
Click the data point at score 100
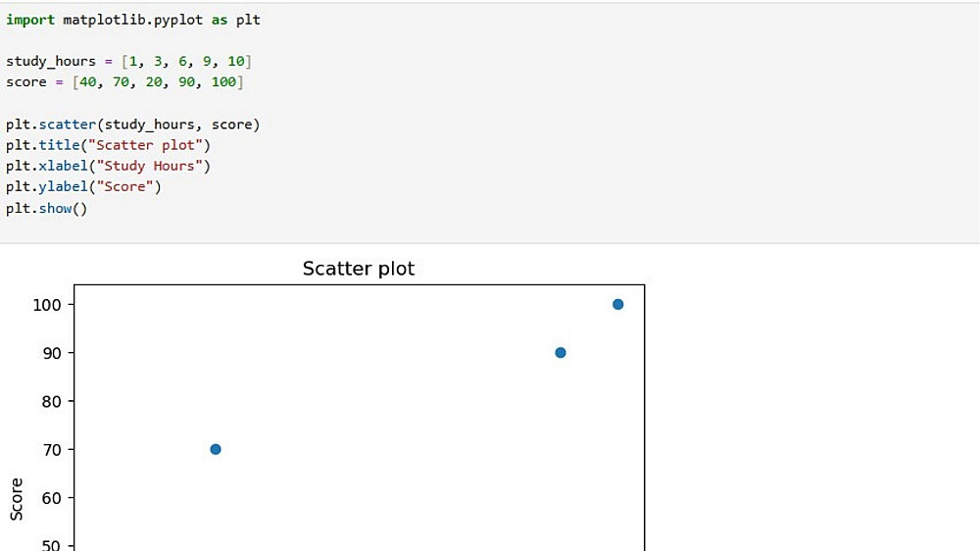pos(617,304)
